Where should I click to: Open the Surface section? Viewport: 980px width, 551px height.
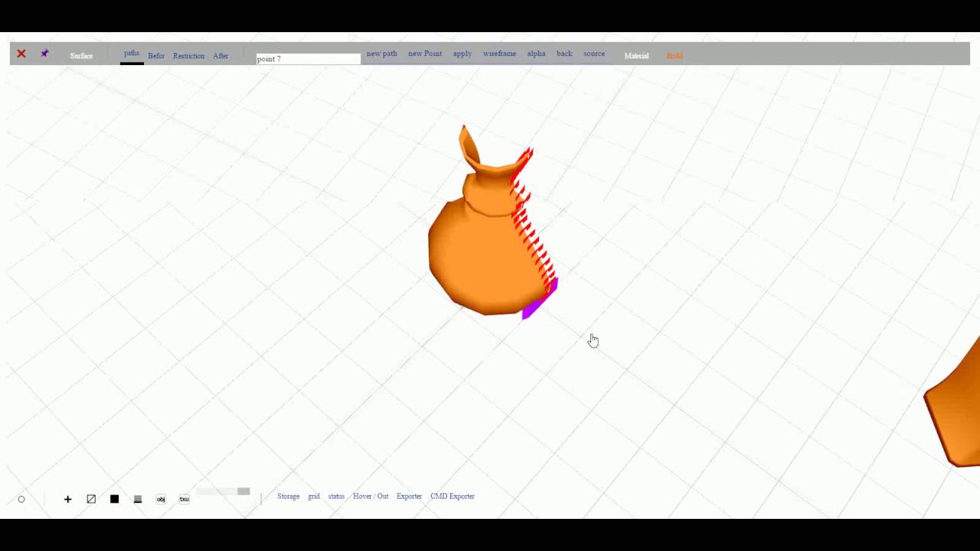81,56
